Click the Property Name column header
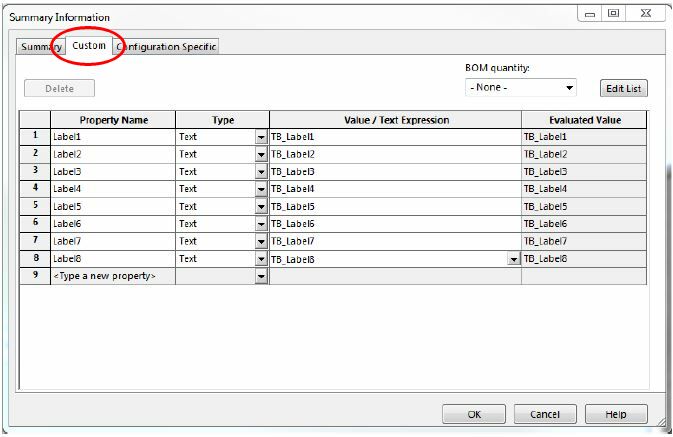The width and height of the screenshot is (673, 437). (113, 120)
